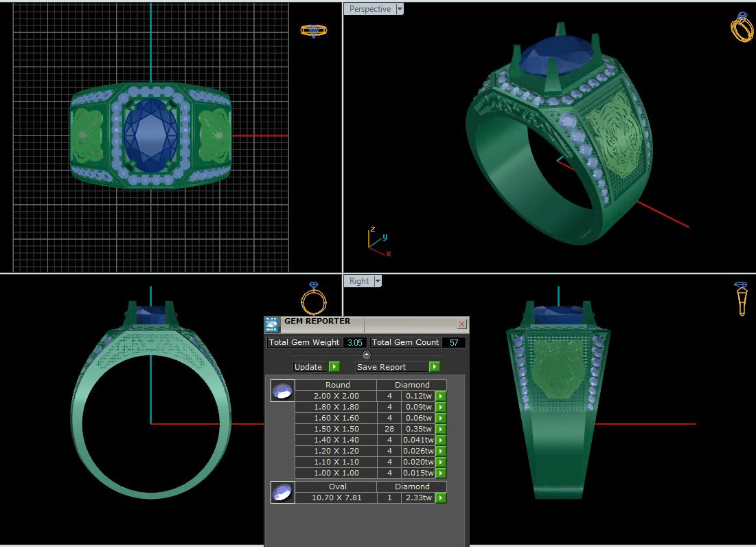Image resolution: width=756 pixels, height=547 pixels.
Task: Click the Right viewport label
Action: pos(358,281)
